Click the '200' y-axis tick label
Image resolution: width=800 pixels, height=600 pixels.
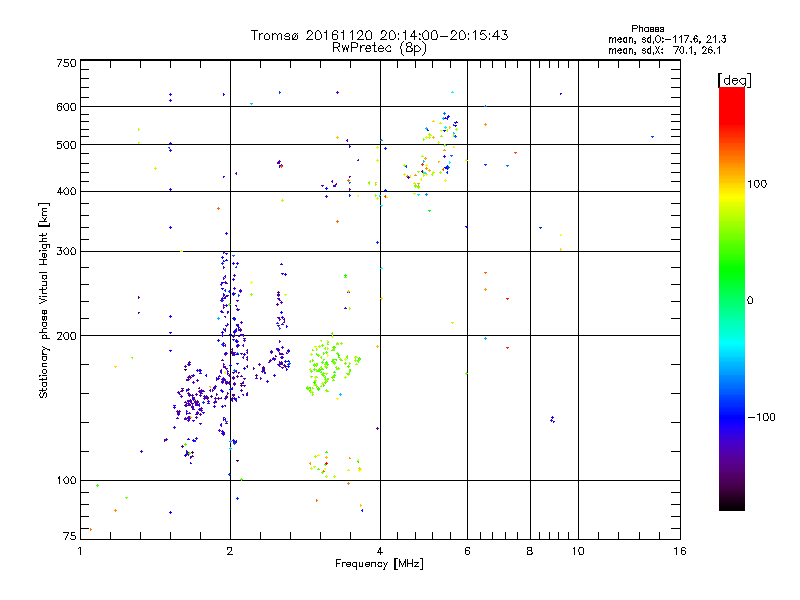coord(66,336)
